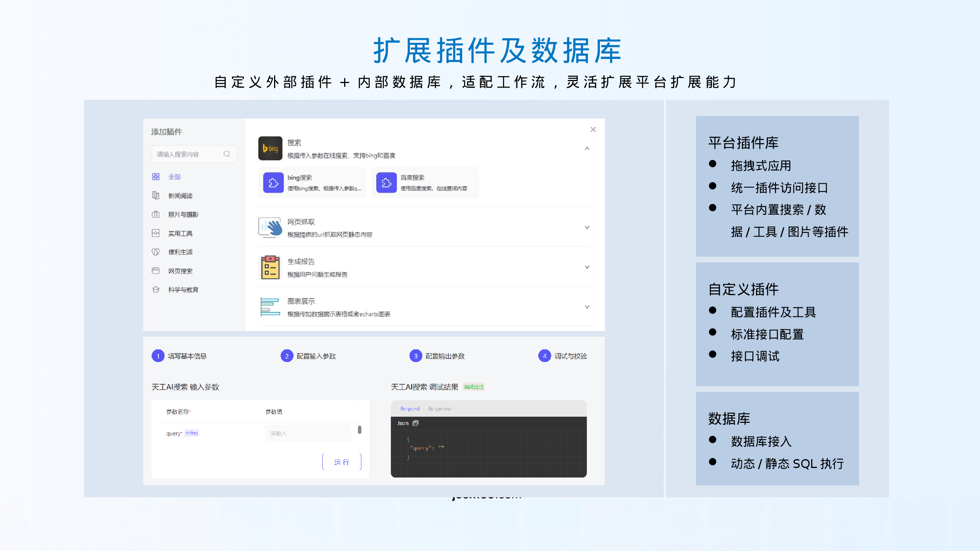
Task: Expand the 图表展示 plugin row
Action: [587, 307]
